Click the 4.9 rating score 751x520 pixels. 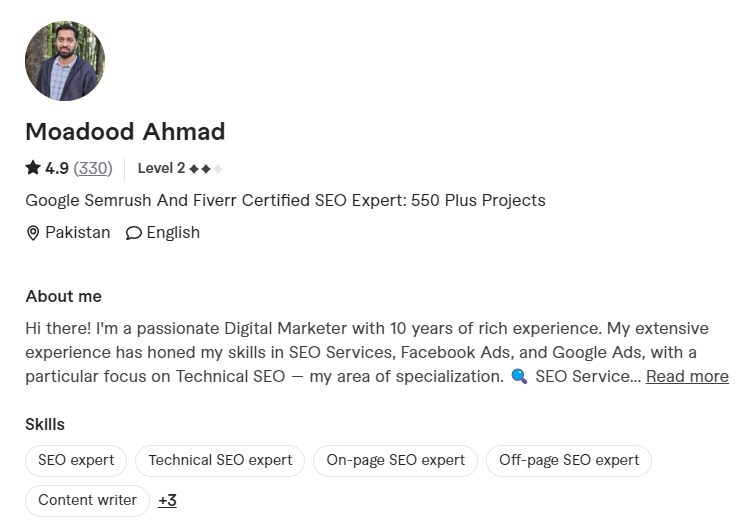coord(57,168)
